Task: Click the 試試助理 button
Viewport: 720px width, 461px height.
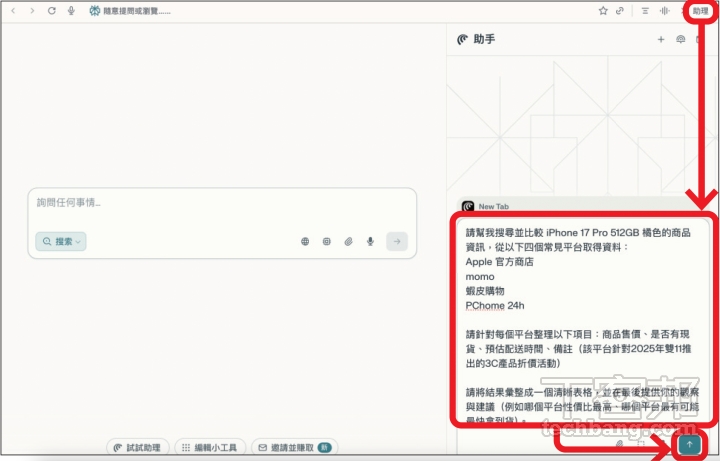Action: coord(137,448)
